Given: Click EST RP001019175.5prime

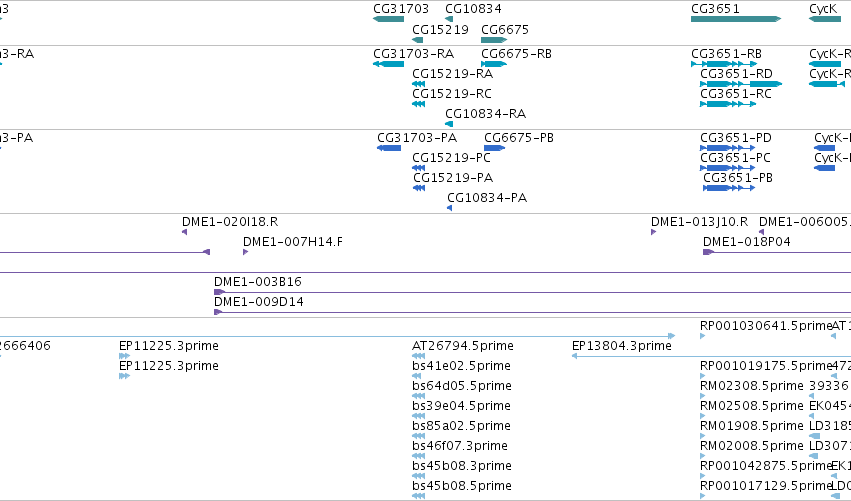Looking at the screenshot, I should click(702, 376).
